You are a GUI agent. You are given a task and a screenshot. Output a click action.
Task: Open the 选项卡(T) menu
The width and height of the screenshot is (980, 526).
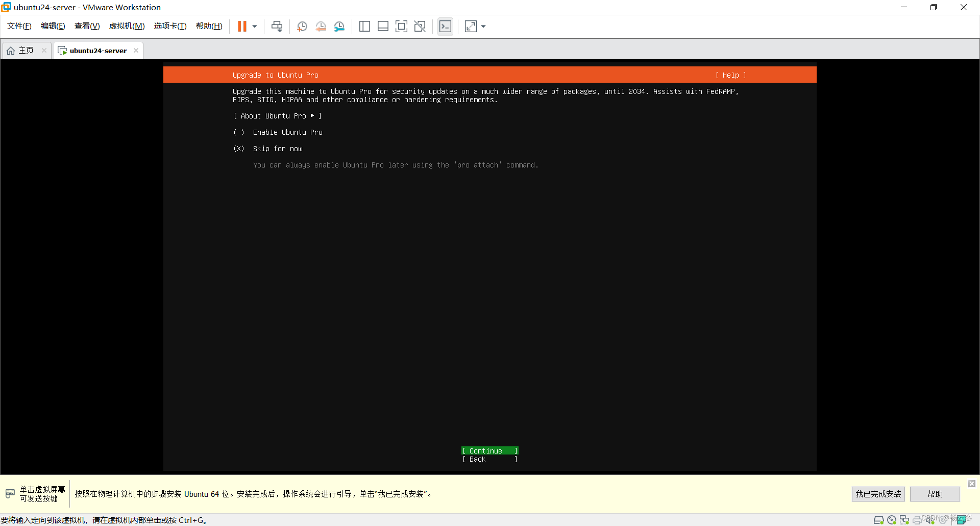(x=170, y=26)
